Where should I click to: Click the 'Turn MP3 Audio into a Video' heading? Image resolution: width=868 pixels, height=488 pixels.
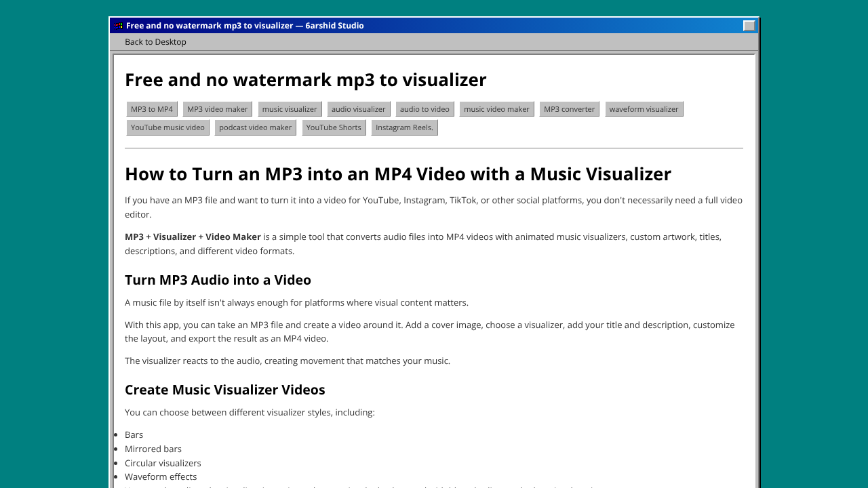[218, 280]
